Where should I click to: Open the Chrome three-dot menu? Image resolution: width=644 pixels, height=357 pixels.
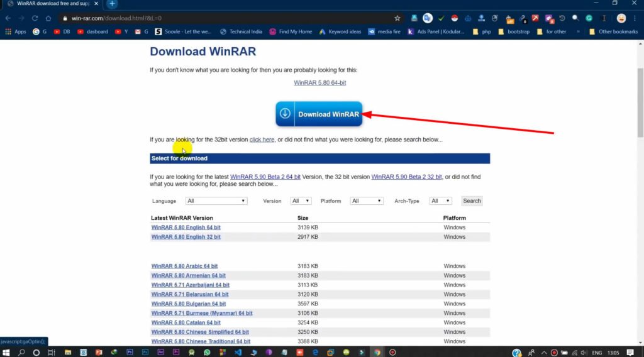[635, 18]
